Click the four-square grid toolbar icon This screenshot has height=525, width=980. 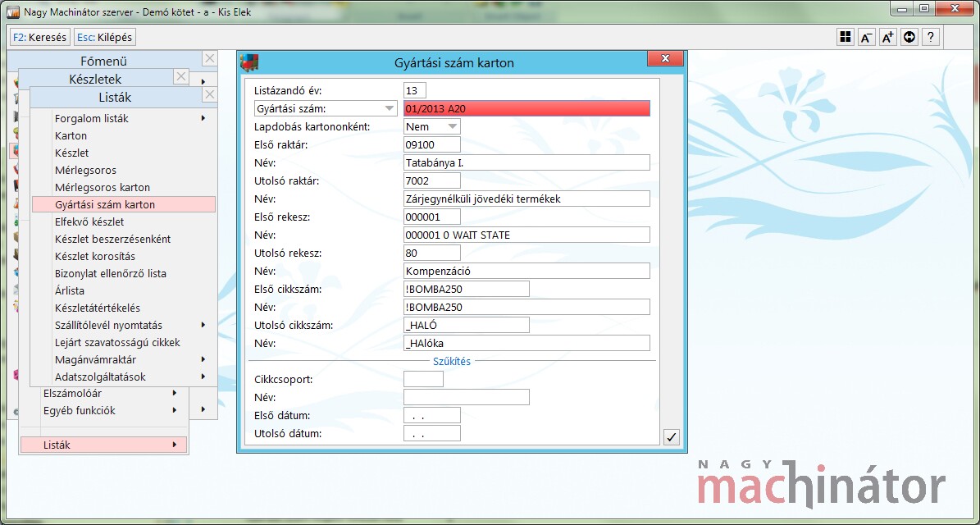point(846,38)
